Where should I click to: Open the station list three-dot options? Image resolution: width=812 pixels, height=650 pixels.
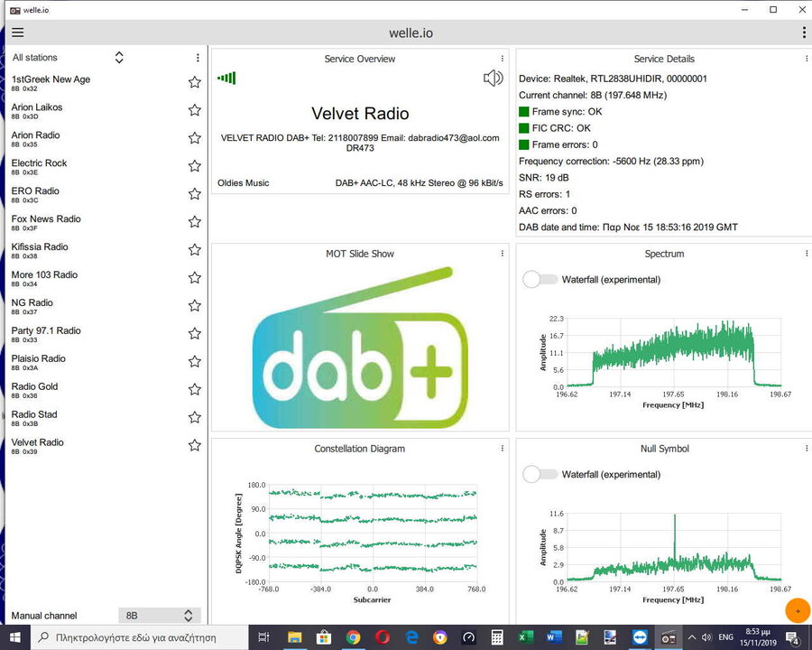(x=198, y=58)
